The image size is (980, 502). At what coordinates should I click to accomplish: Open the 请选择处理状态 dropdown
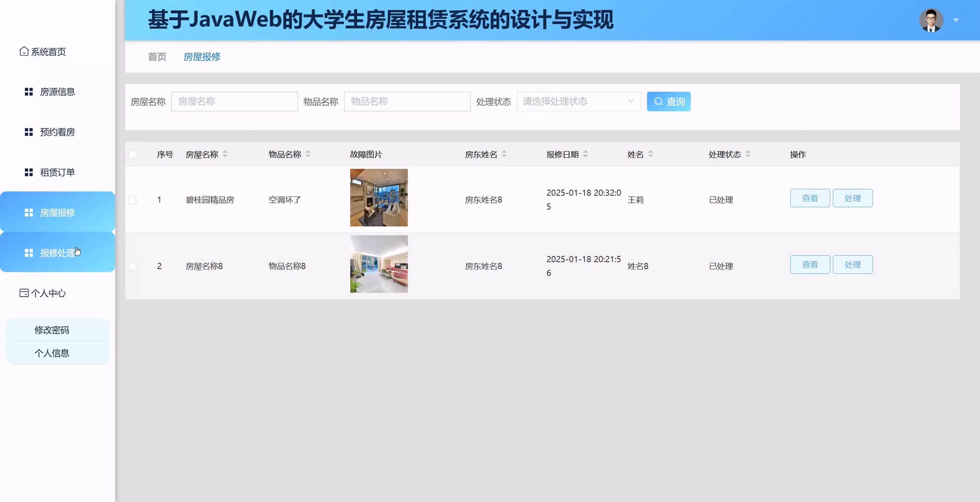(578, 101)
